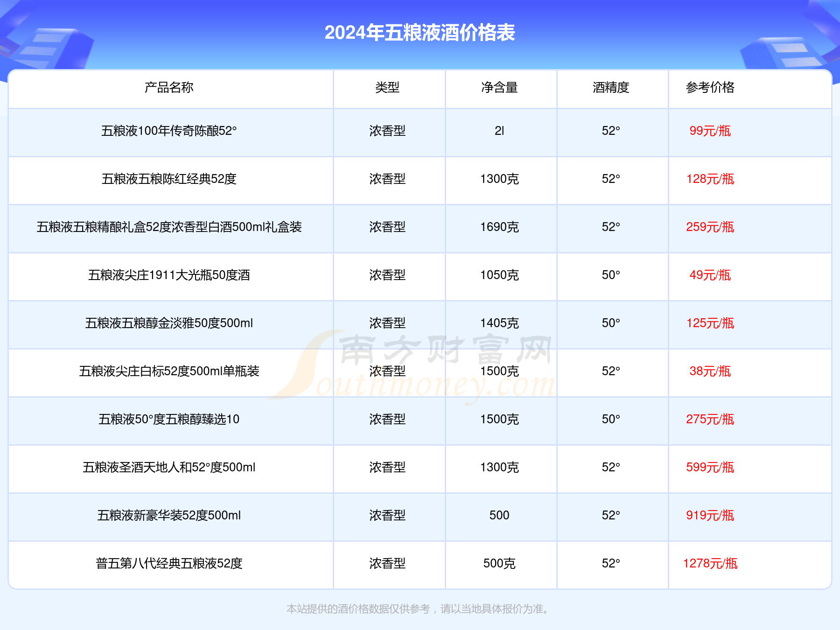This screenshot has height=630, width=840.
Task: Click product 五粮液尖庄1911大光瓶50度酒
Action: (169, 275)
